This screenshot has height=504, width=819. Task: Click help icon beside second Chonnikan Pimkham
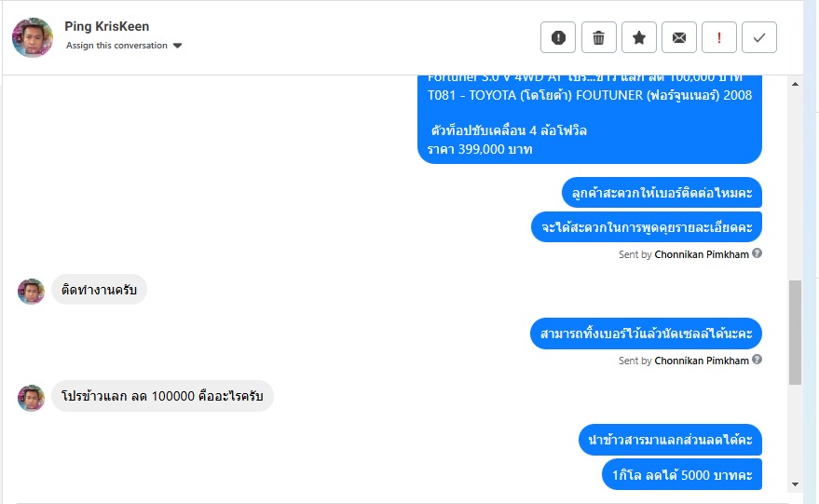tap(758, 360)
